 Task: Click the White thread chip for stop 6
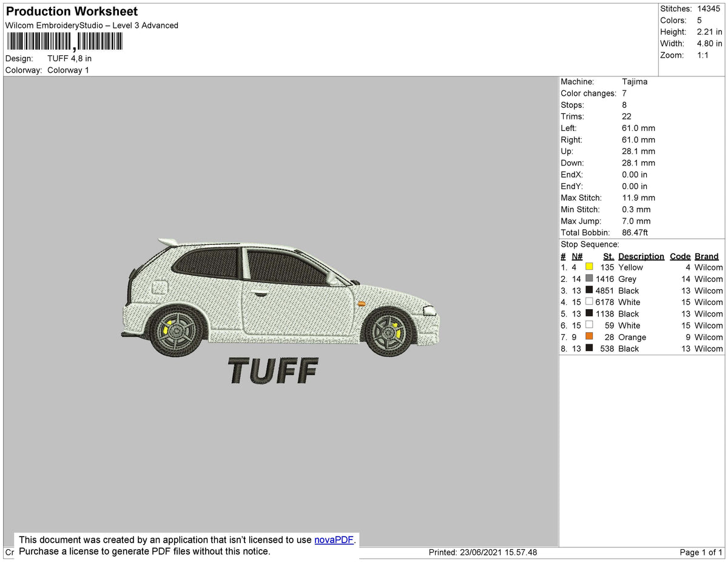click(588, 326)
